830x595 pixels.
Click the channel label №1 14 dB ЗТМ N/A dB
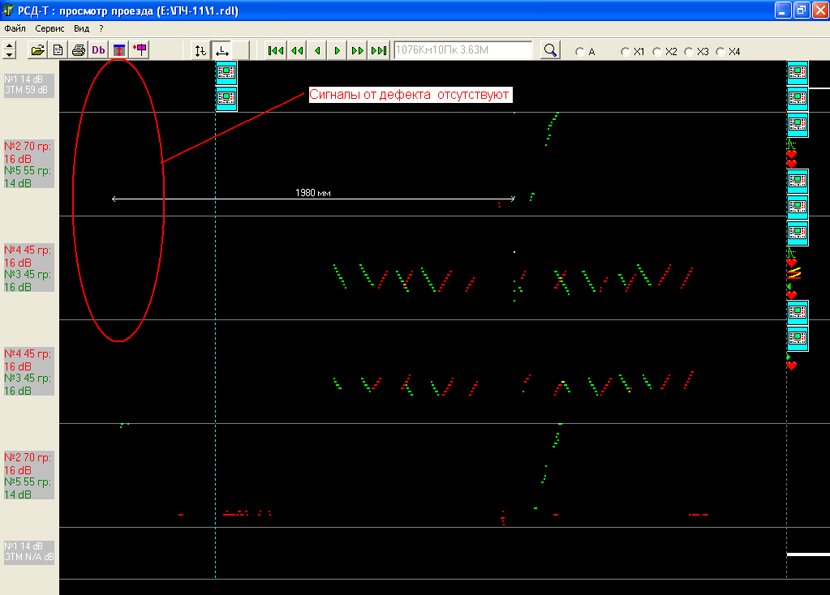coord(29,552)
